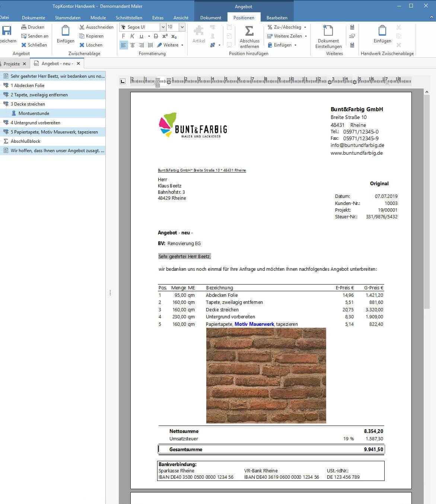Open the Datei menu

[x=4, y=17]
